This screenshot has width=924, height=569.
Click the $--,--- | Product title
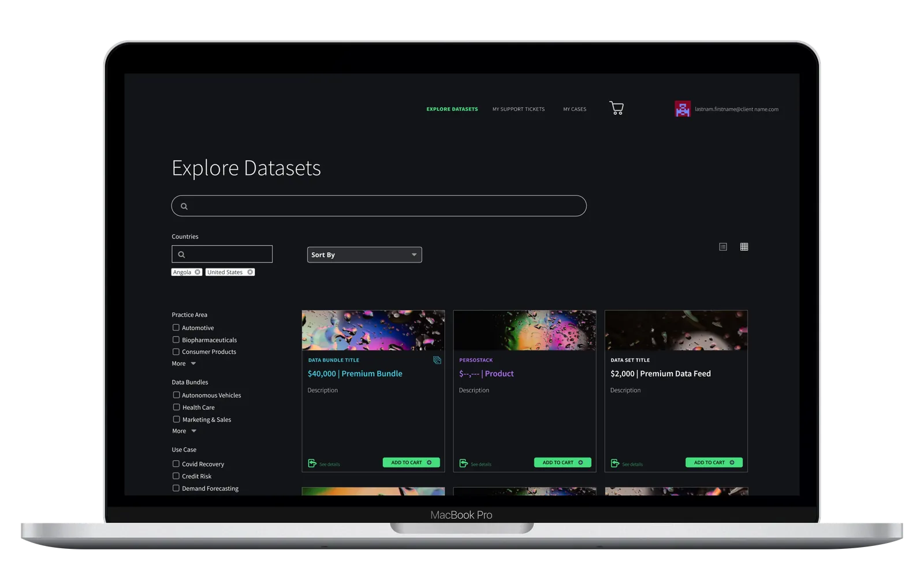pyautogui.click(x=486, y=374)
